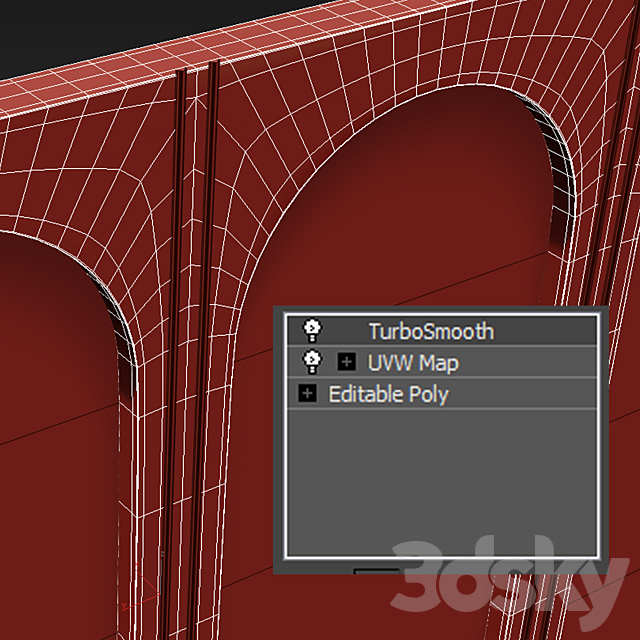The image size is (640, 640).
Task: Expand the UVW Map sub-objects
Action: pos(347,362)
